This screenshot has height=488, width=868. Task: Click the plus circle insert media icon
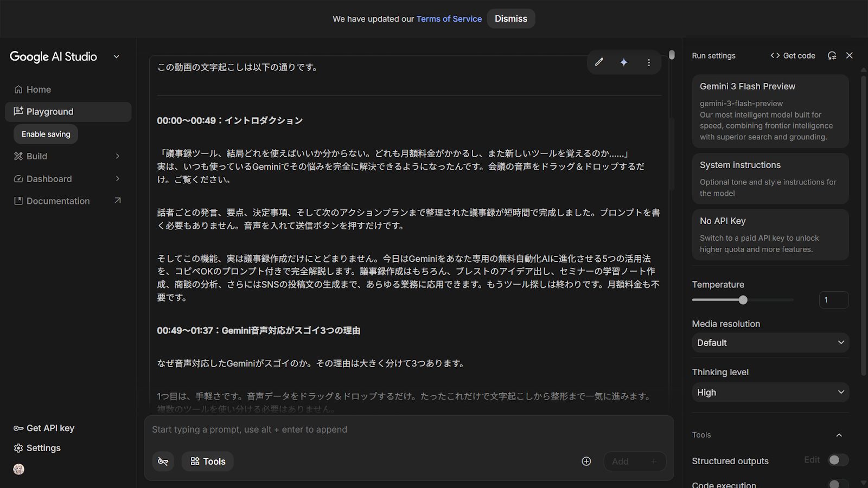[586, 461]
